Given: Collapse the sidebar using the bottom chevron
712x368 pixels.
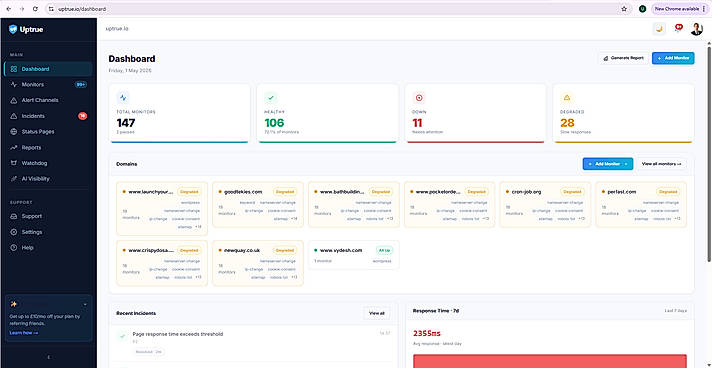Looking at the screenshot, I should click(49, 357).
